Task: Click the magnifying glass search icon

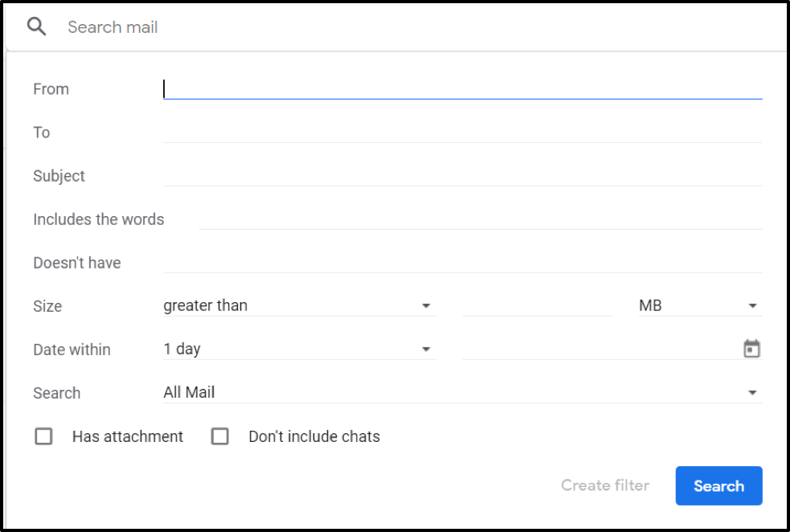Action: [36, 27]
